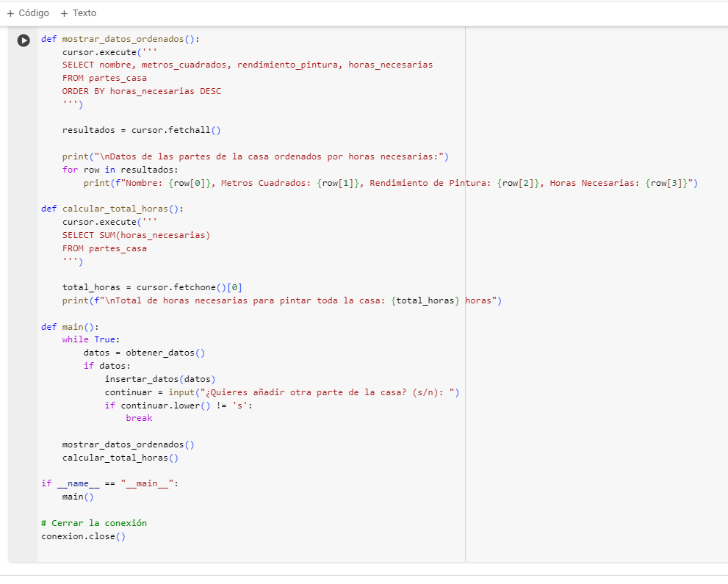Click the 'def main():' line

tap(70, 327)
